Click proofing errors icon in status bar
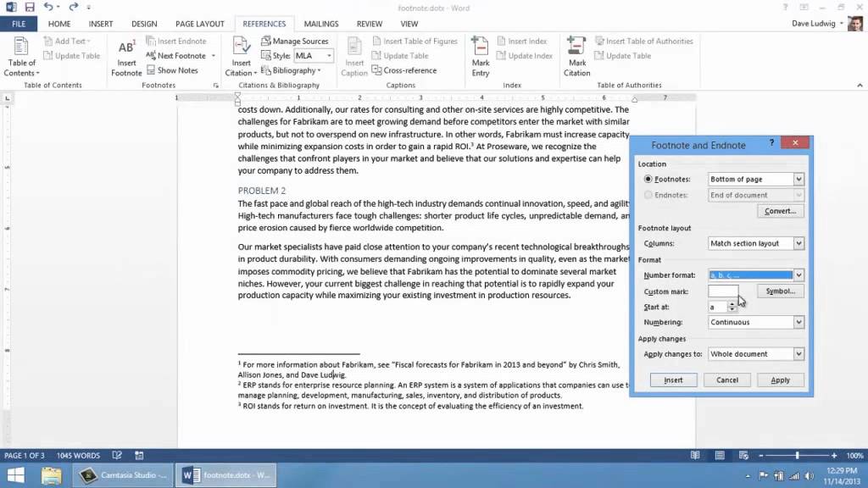The width and height of the screenshot is (868, 488). [x=117, y=455]
